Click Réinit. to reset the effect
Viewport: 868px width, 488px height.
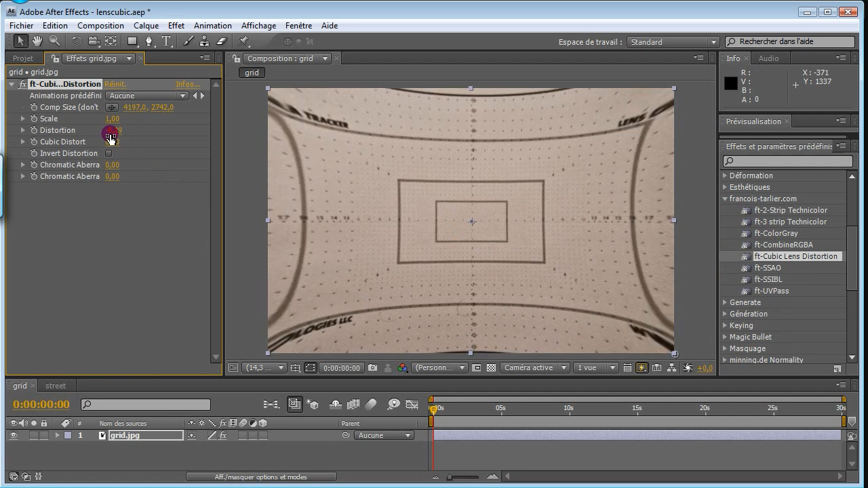(x=115, y=84)
